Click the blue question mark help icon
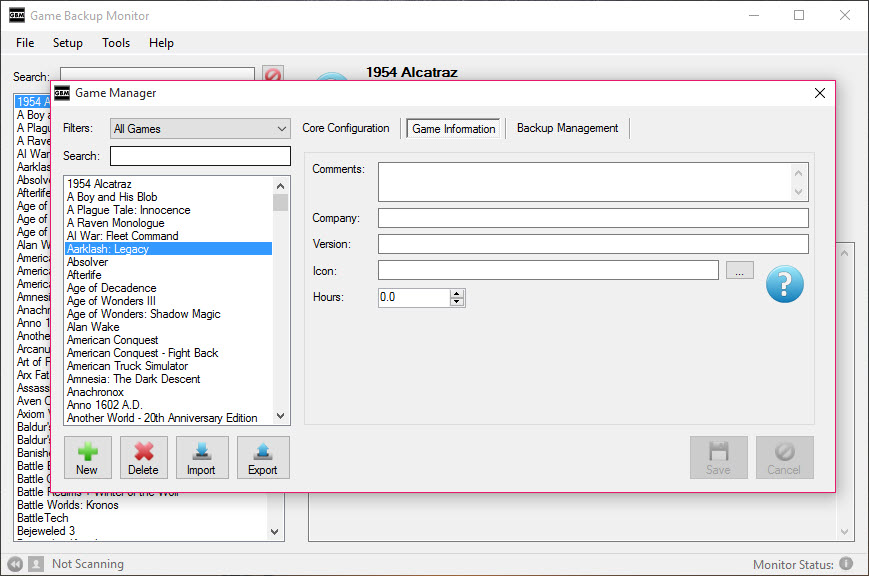The width and height of the screenshot is (869, 576). [784, 284]
